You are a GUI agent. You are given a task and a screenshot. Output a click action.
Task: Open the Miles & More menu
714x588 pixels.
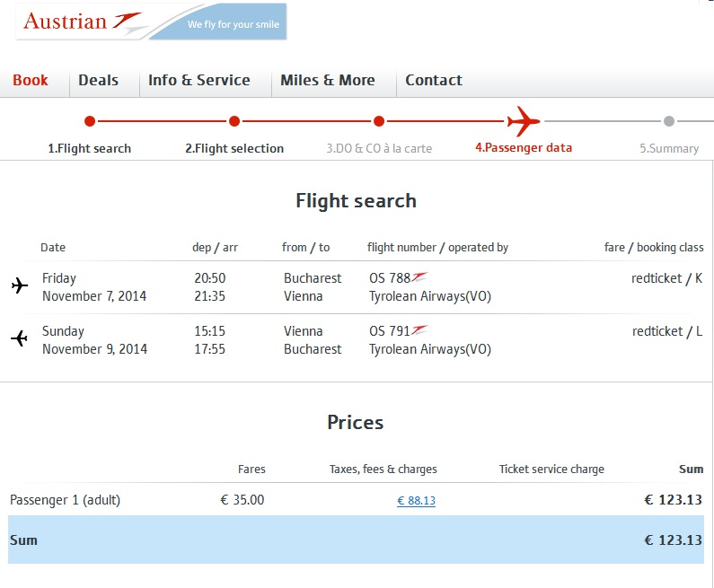[327, 81]
